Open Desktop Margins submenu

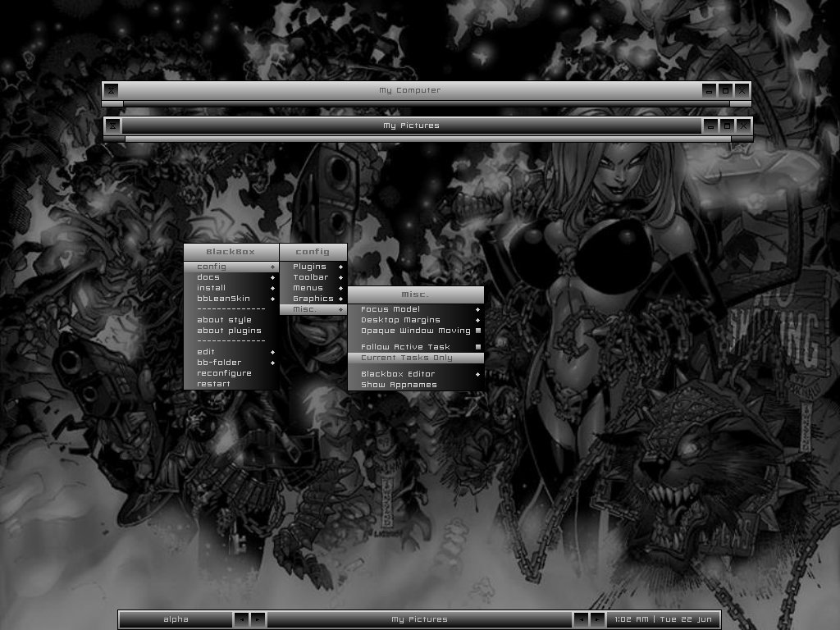click(x=416, y=321)
